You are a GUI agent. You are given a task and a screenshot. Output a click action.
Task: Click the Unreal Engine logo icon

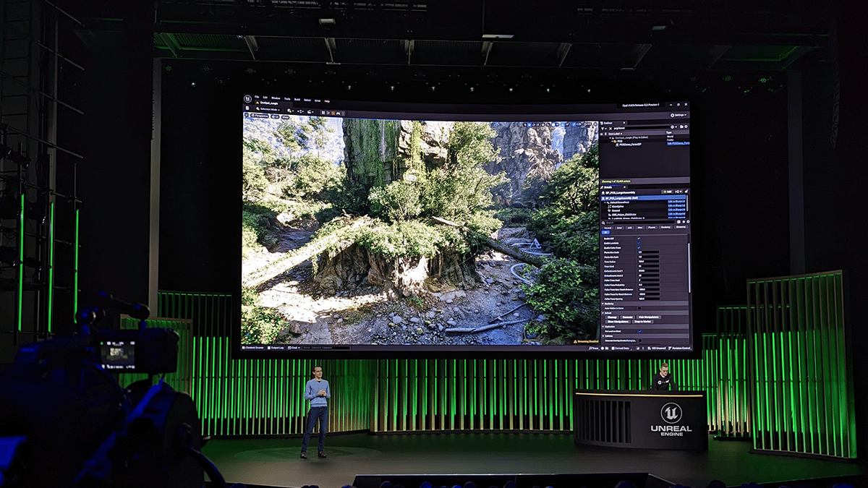tap(247, 98)
